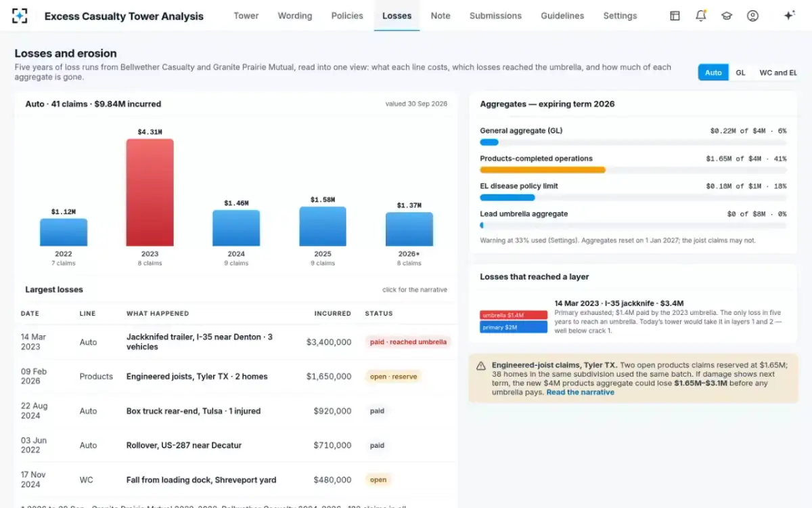Click the red umbrella $1.4M segment
The height and width of the screenshot is (508, 812).
pos(514,315)
